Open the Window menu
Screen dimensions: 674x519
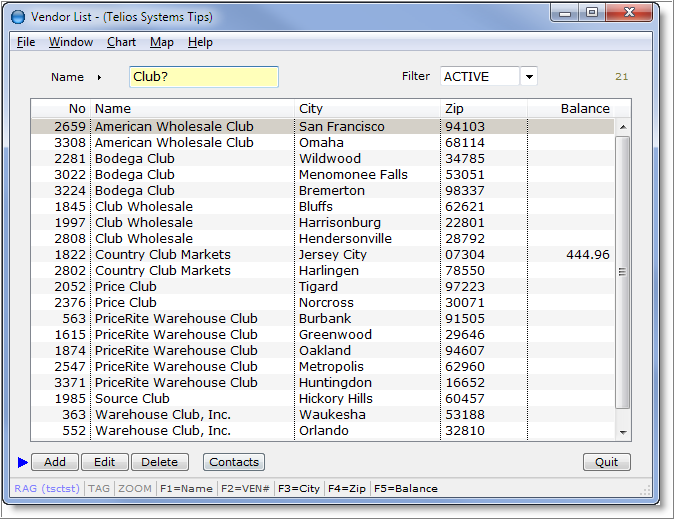click(x=71, y=42)
